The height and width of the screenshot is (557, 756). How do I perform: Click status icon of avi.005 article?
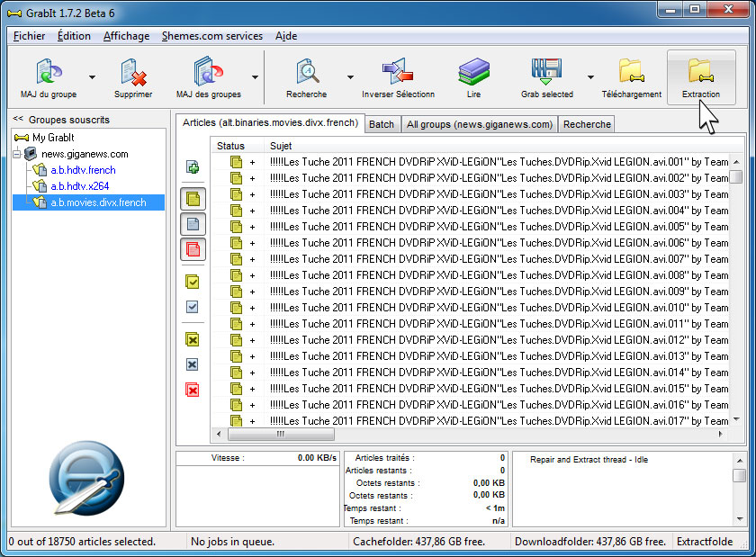(236, 227)
